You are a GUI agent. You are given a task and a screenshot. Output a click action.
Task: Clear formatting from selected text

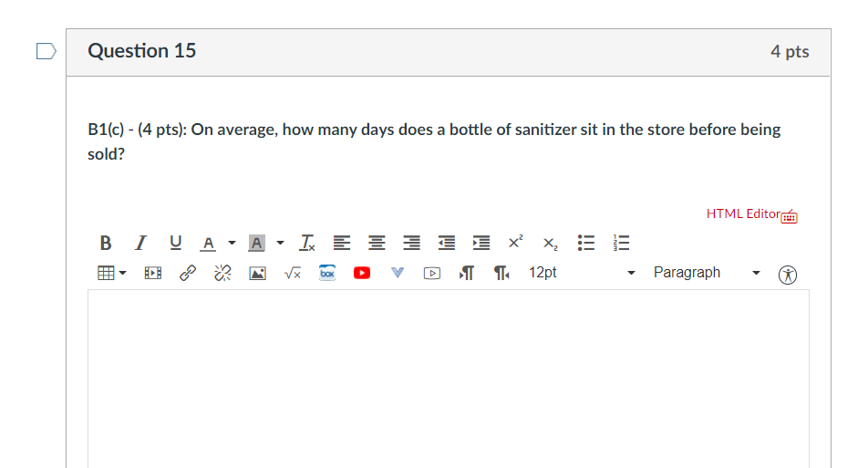pyautogui.click(x=307, y=243)
